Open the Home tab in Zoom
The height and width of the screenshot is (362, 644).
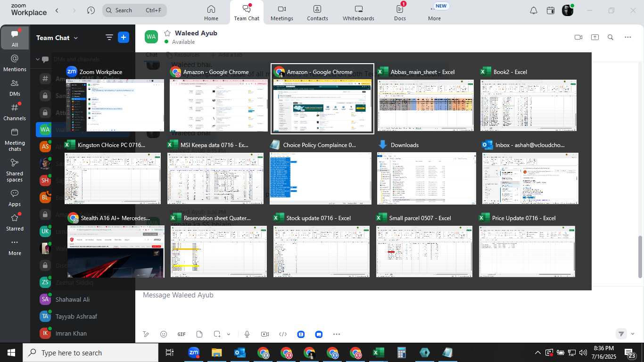211,13
